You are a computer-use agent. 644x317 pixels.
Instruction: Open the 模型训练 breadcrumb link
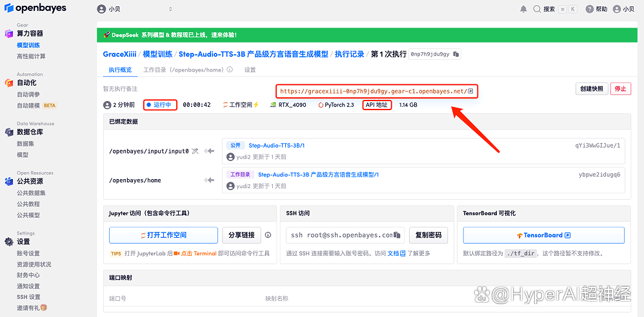158,54
